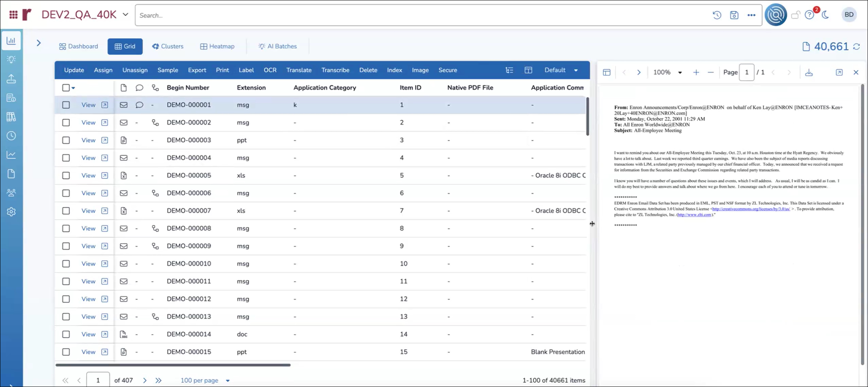
Task: Open the help icon with notification badge
Action: point(809,15)
